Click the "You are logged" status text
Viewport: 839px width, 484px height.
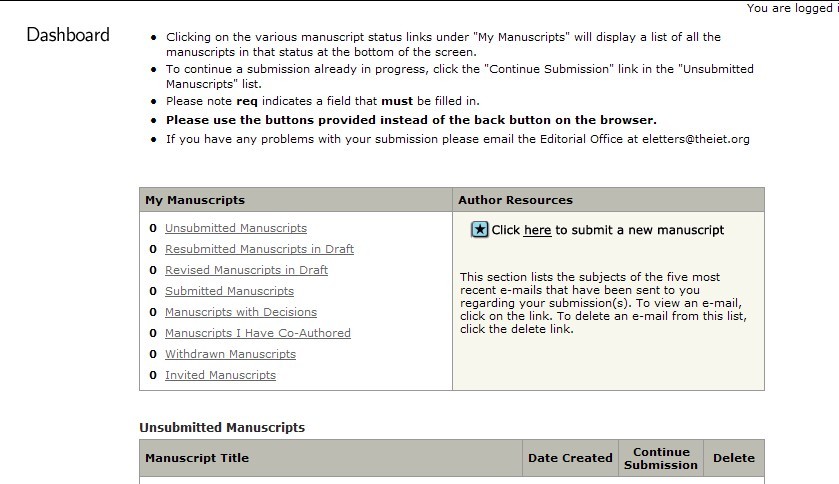(791, 8)
